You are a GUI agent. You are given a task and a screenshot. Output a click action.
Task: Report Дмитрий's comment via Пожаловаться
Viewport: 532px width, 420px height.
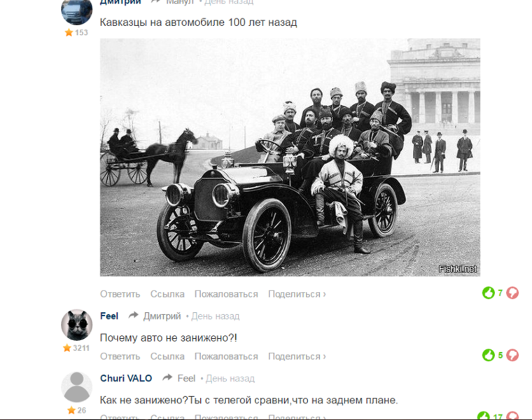point(226,294)
